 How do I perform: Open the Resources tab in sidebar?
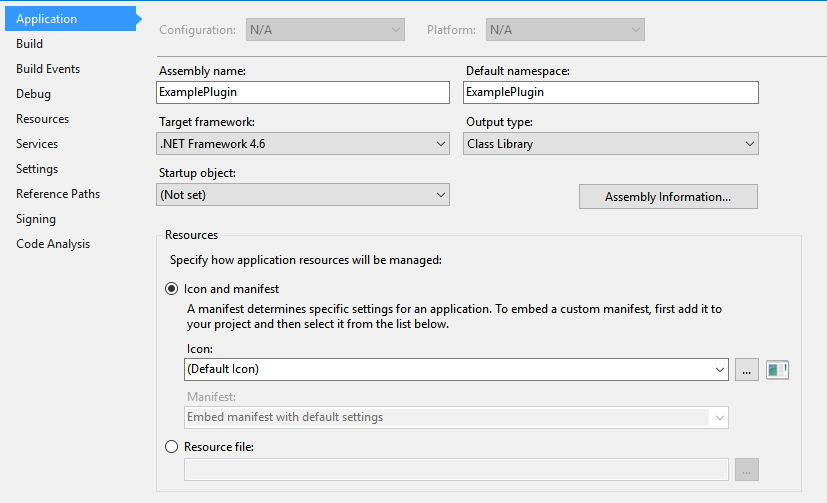[x=42, y=119]
